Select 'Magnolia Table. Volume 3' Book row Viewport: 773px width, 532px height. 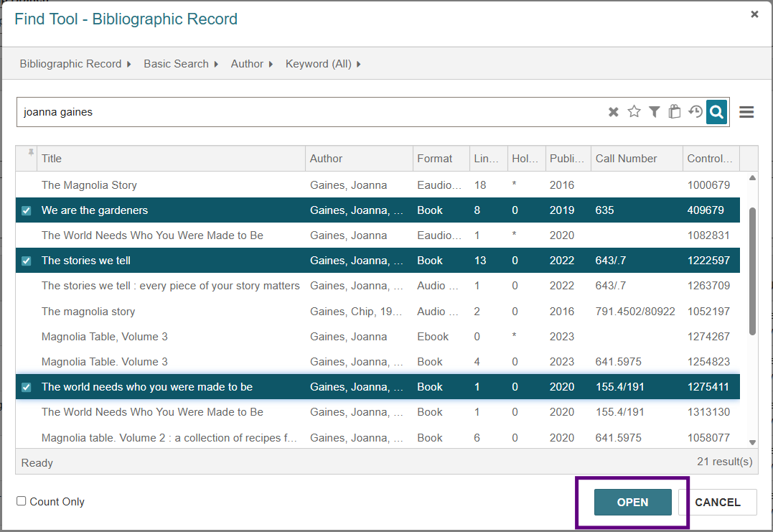(378, 361)
